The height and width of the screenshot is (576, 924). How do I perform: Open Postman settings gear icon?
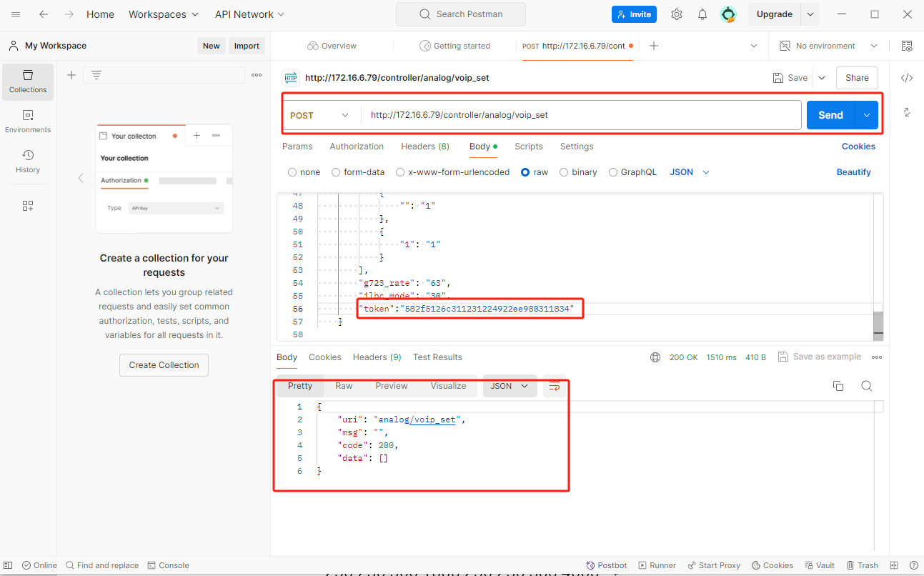677,14
